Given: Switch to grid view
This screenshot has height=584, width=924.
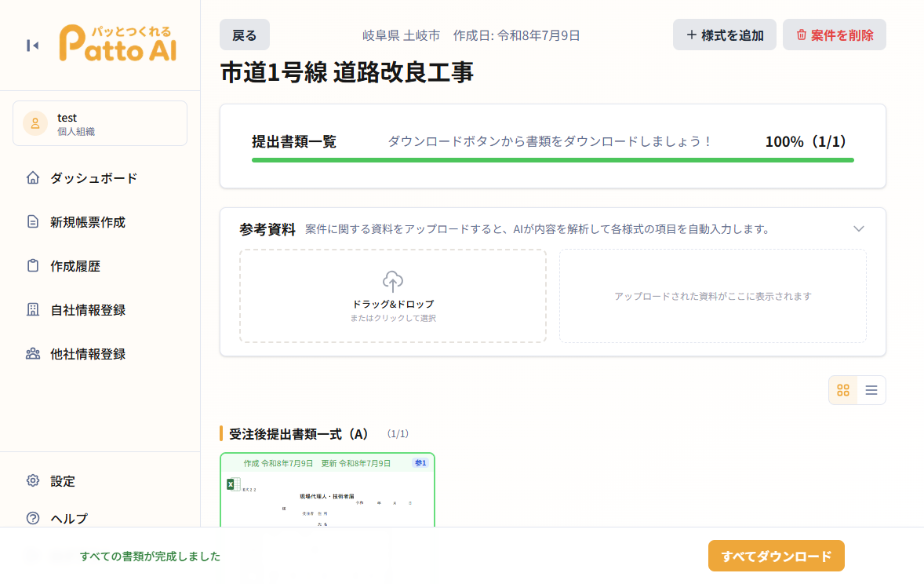Looking at the screenshot, I should point(843,390).
